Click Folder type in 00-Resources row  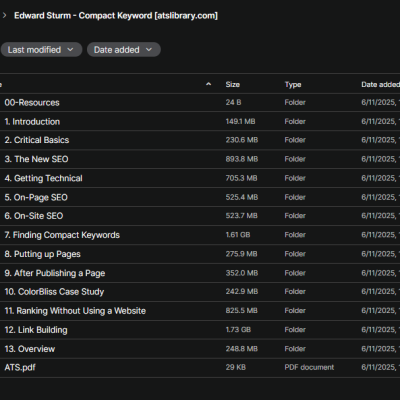(x=295, y=102)
